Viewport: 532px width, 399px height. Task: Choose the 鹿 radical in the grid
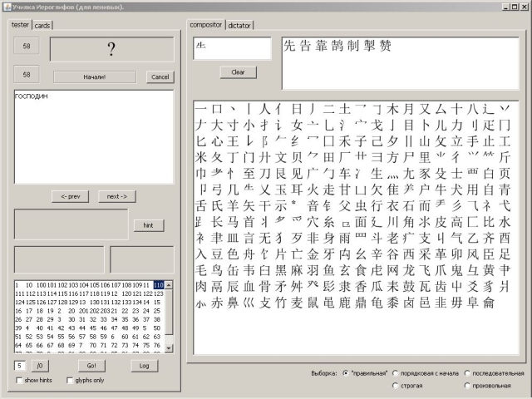tap(345, 303)
